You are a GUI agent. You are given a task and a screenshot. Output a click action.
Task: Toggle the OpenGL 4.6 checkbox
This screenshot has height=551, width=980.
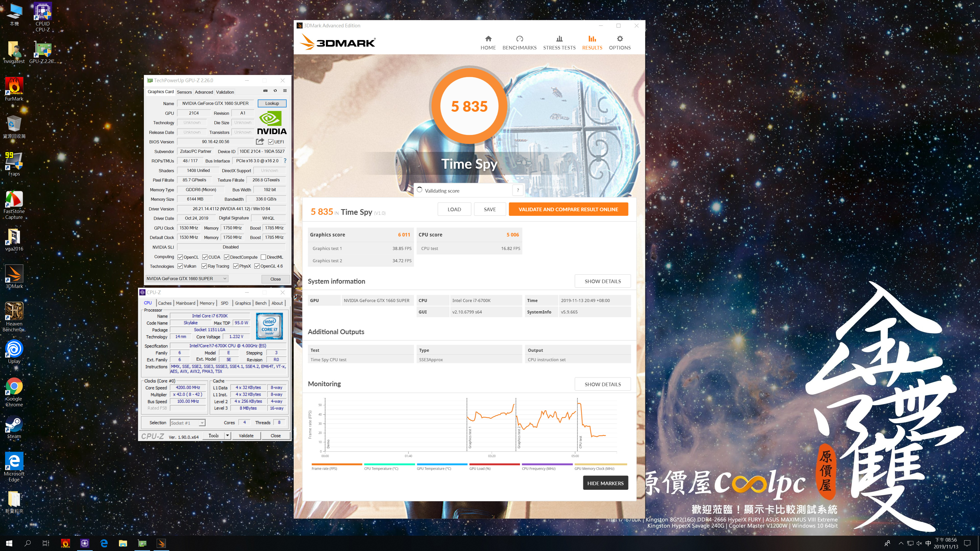tap(257, 266)
